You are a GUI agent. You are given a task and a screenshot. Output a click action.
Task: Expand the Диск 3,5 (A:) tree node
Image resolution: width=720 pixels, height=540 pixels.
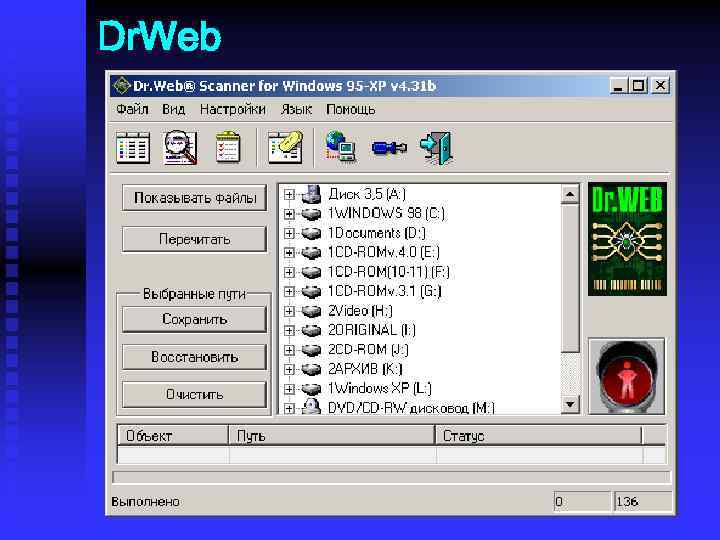(289, 195)
